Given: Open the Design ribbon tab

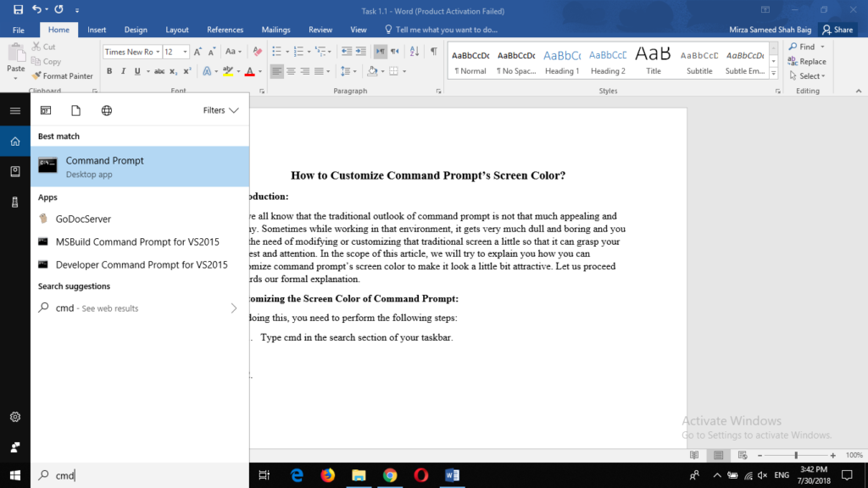Looking at the screenshot, I should [x=136, y=30].
